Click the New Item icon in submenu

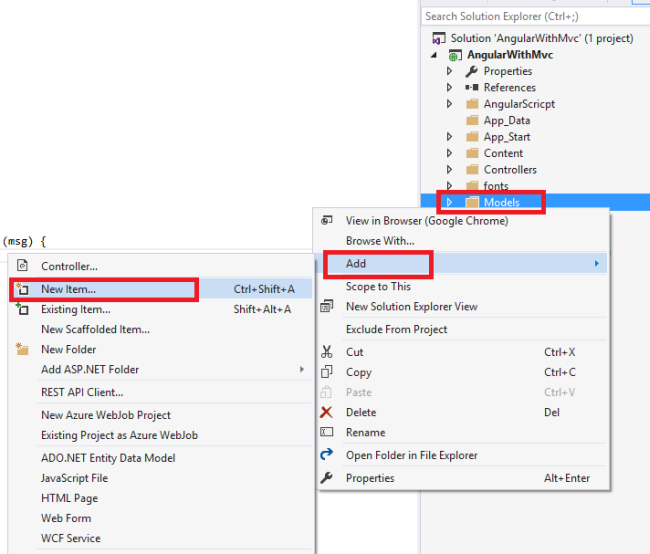(22, 288)
